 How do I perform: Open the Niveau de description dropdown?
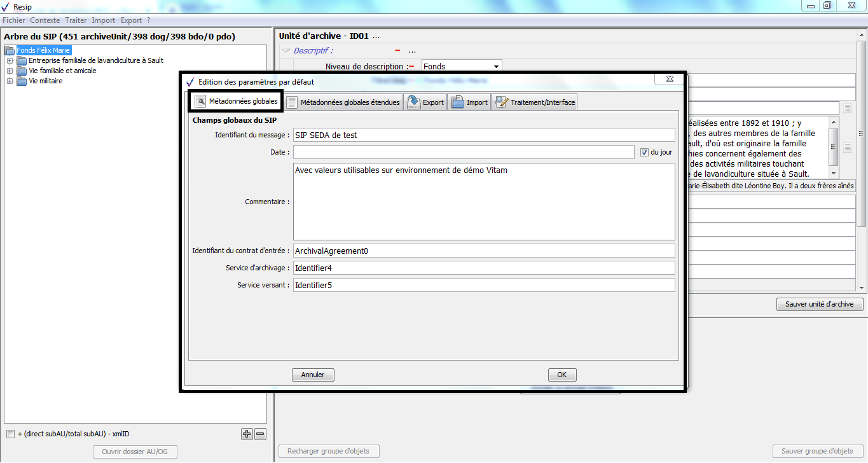click(495, 66)
